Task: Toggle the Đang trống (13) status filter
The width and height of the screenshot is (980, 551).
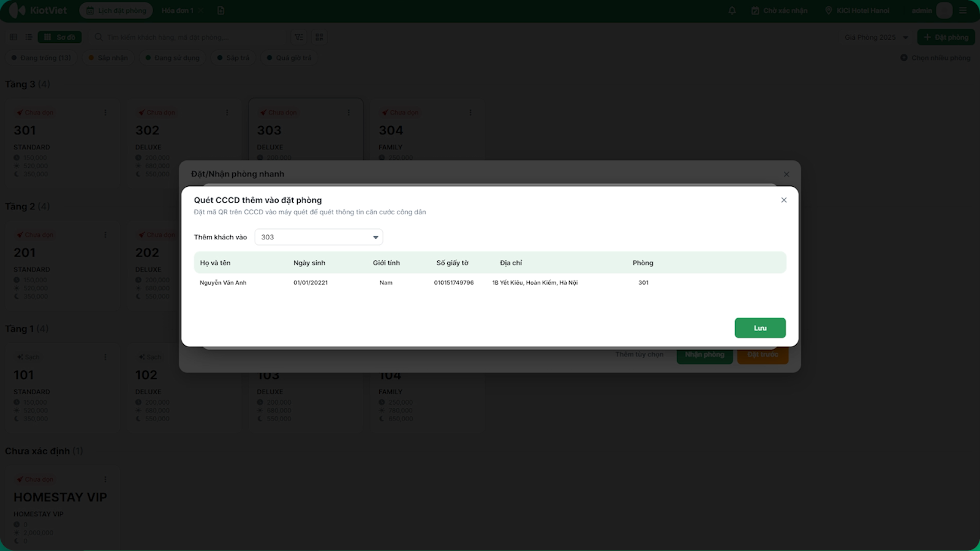Action: pos(42,58)
